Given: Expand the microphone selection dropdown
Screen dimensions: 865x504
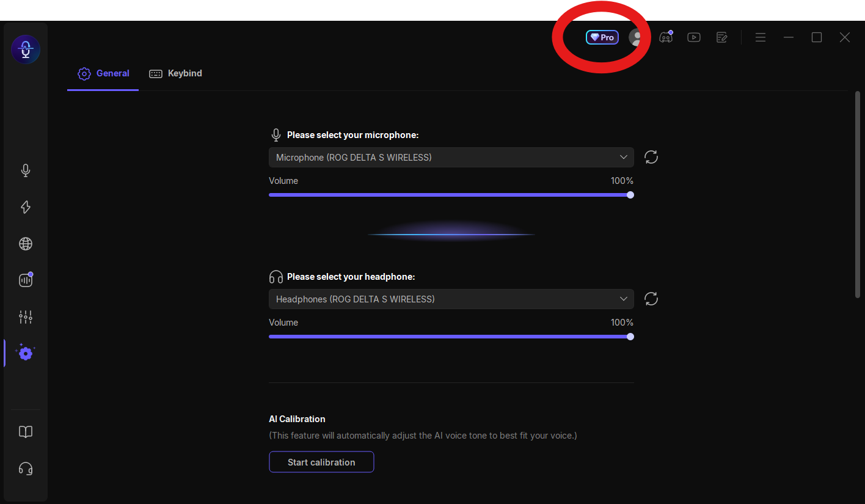Looking at the screenshot, I should (451, 157).
